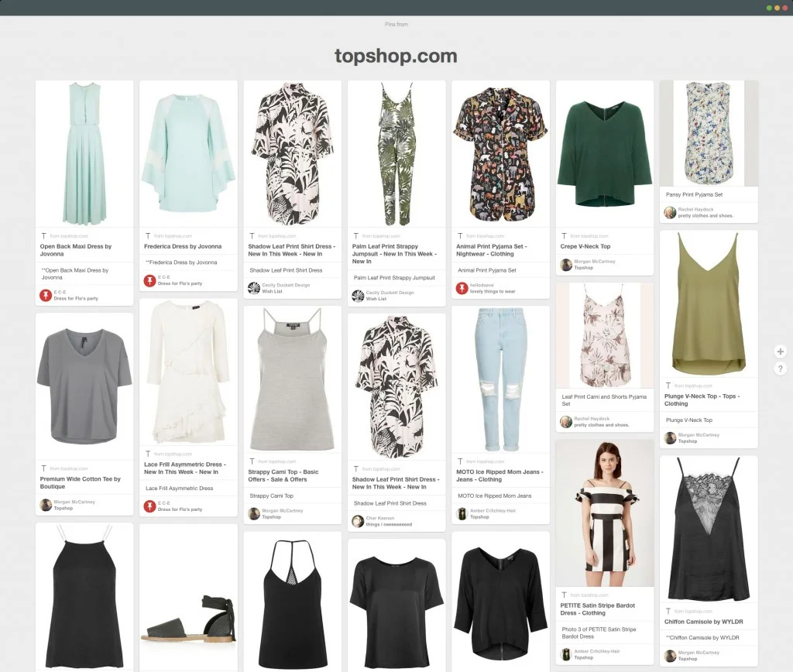Open the grey Strappy Cami Top image
Viewport: 793px width, 672px height.
tap(292, 379)
